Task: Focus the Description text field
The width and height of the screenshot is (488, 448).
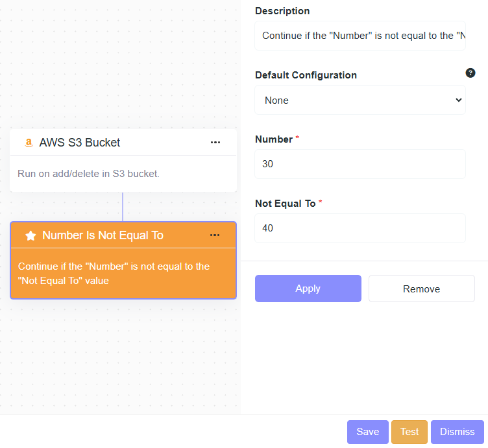Action: [x=360, y=36]
